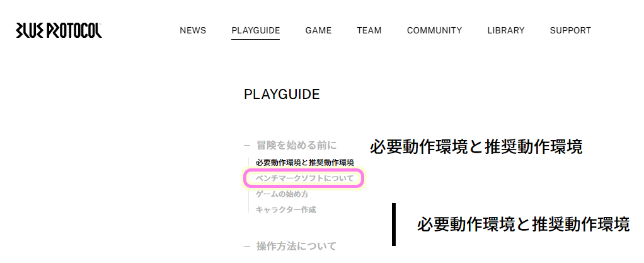The width and height of the screenshot is (644, 263).
Task: Open the LIBRARY navigation item
Action: (x=506, y=30)
